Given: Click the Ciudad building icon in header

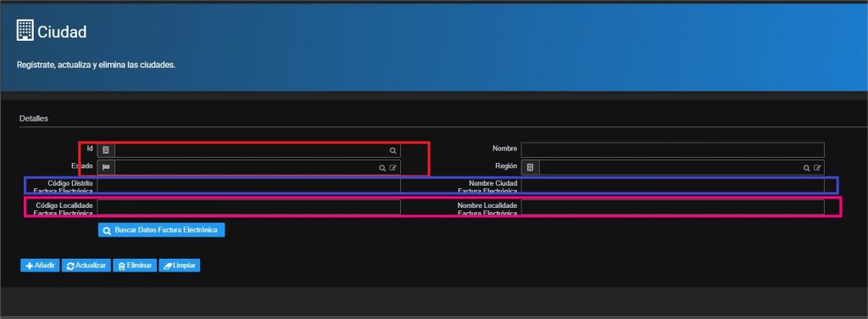Looking at the screenshot, I should tap(25, 31).
